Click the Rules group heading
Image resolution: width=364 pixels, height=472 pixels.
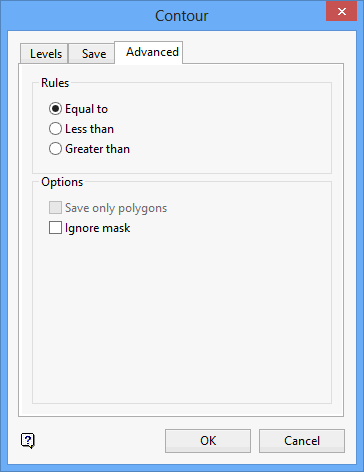pos(55,83)
